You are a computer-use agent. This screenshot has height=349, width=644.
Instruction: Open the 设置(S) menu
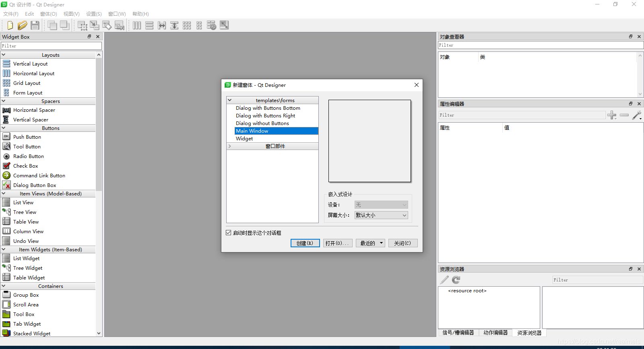point(94,14)
